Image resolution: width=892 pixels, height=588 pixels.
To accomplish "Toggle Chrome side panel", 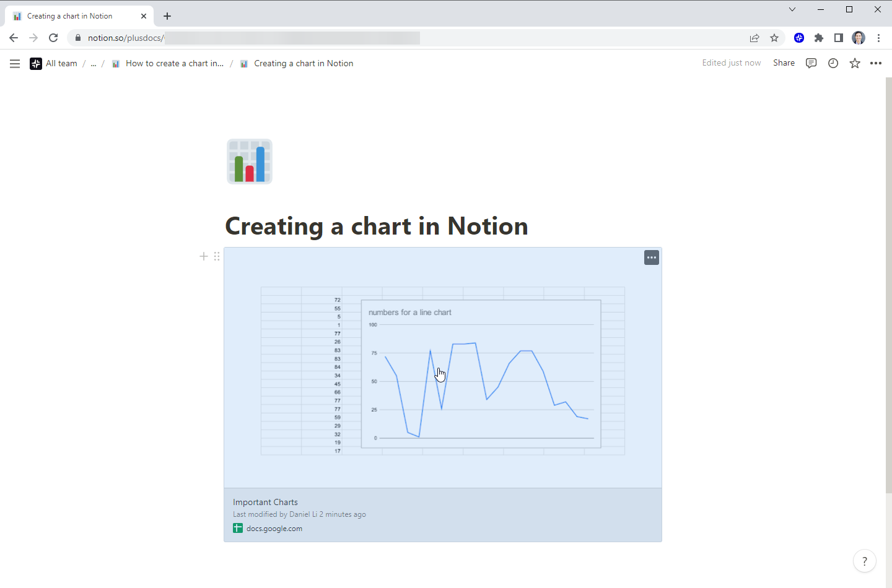I will (839, 38).
